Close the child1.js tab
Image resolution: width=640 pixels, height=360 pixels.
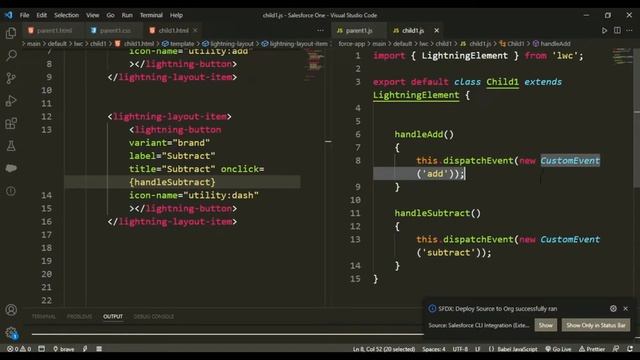pyautogui.click(x=436, y=31)
